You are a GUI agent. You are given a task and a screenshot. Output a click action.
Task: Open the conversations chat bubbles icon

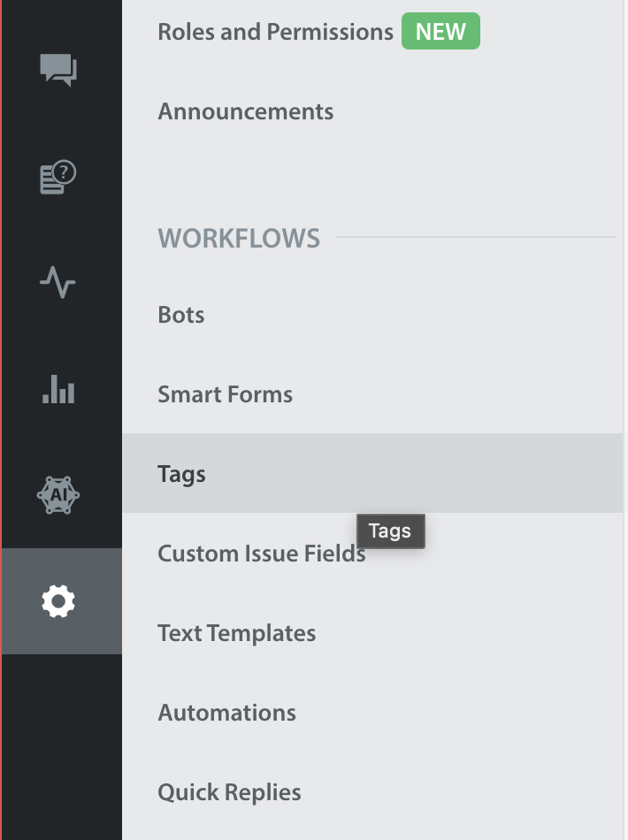58,70
